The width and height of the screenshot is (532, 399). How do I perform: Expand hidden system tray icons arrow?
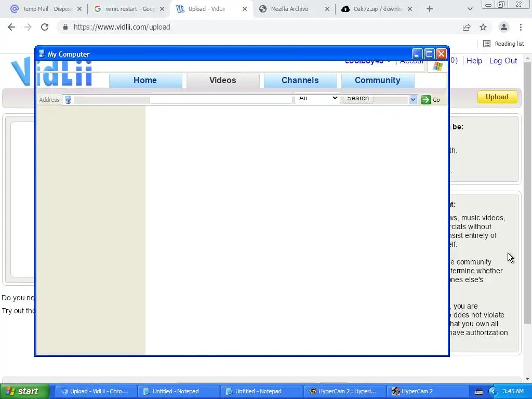click(493, 392)
